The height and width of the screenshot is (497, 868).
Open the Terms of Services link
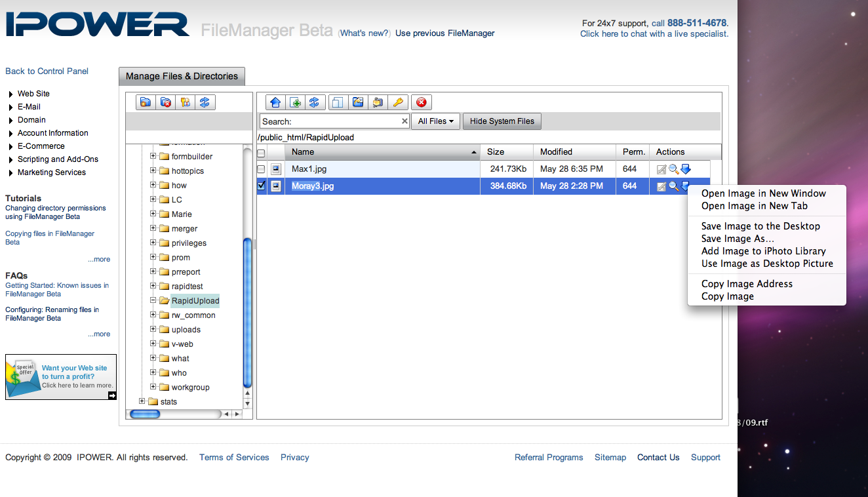point(234,458)
